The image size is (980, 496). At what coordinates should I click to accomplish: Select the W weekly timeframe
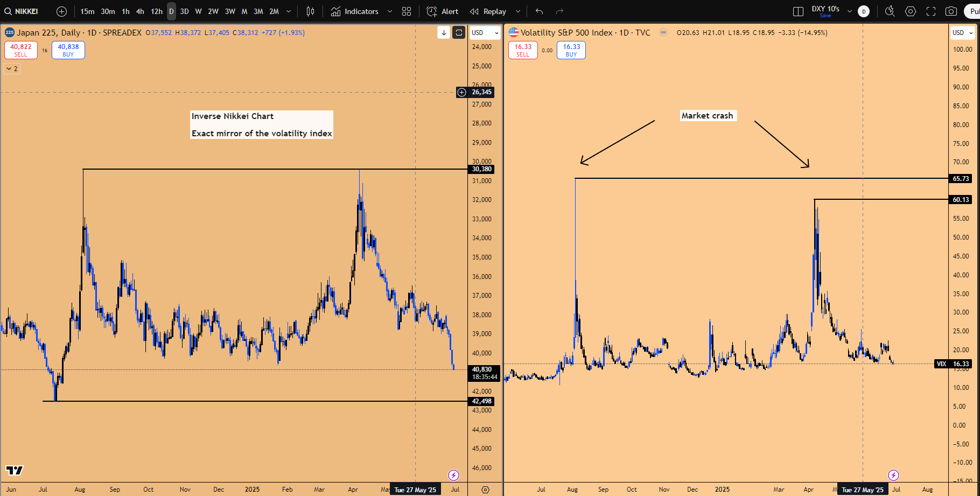pyautogui.click(x=198, y=11)
